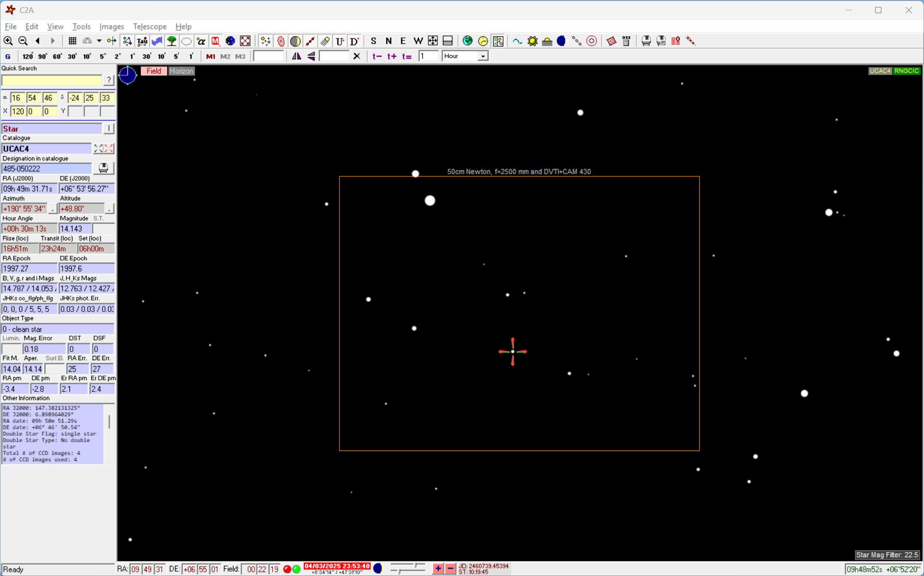Click the red galaxy objects icon
This screenshot has height=576, width=924.
tap(281, 41)
